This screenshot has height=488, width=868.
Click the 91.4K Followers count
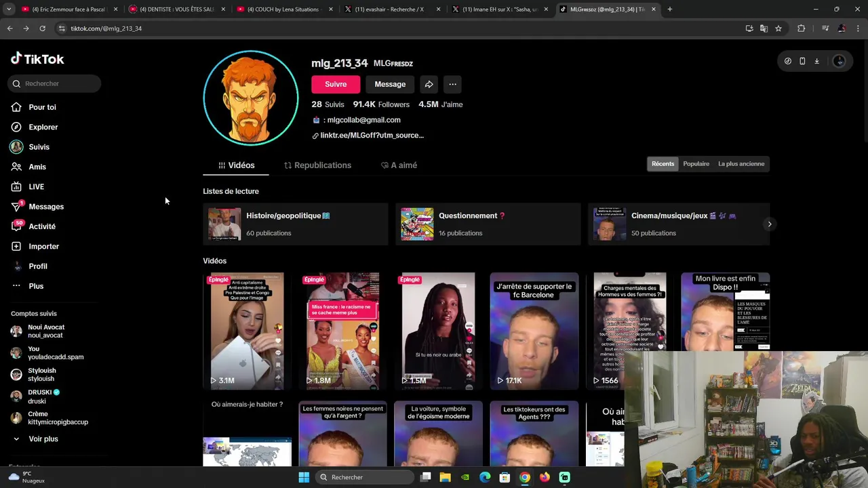[381, 104]
